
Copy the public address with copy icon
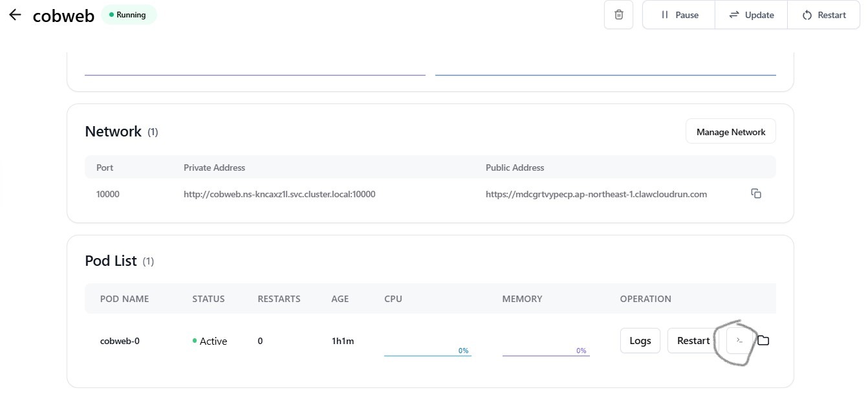tap(755, 193)
